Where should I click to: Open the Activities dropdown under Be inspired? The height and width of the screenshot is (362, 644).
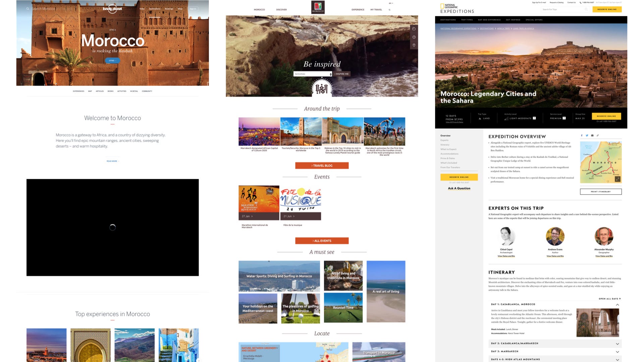(313, 74)
